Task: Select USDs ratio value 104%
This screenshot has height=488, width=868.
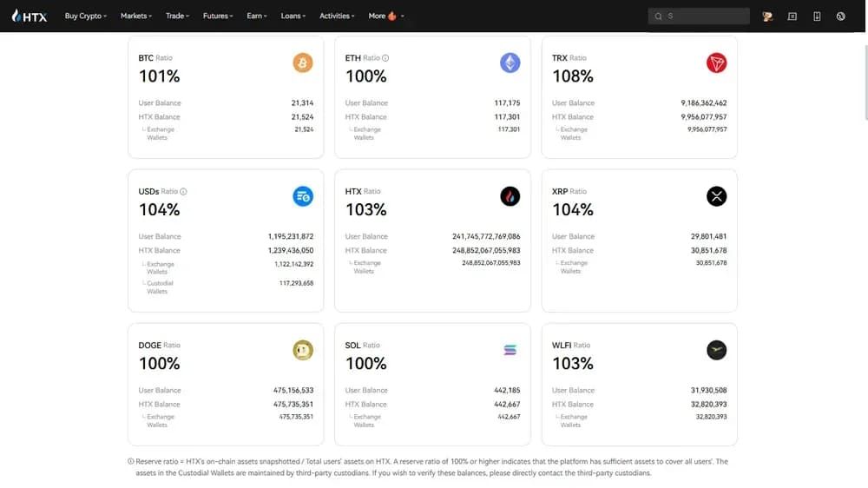Action: click(x=159, y=210)
